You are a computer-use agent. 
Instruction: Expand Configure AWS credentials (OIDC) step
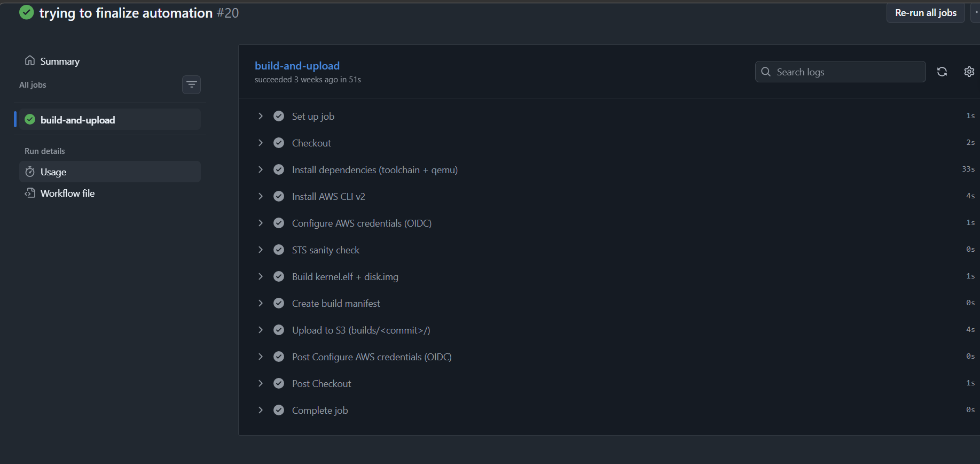(x=261, y=223)
